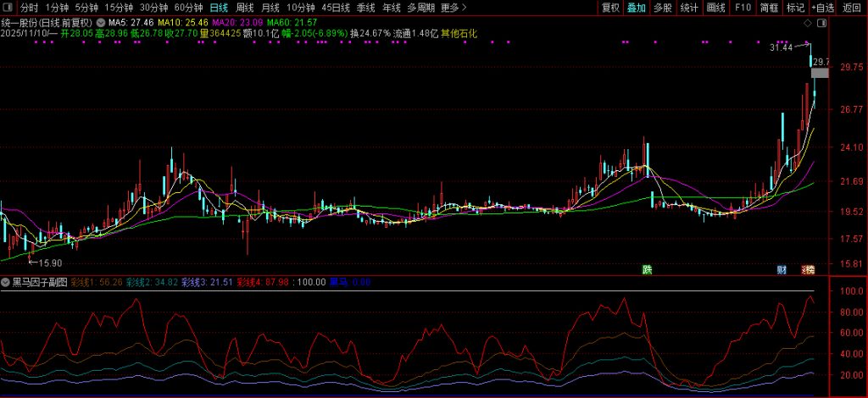868x398 pixels.
Task: Select the 15分钟 period tab
Action: coord(119,8)
